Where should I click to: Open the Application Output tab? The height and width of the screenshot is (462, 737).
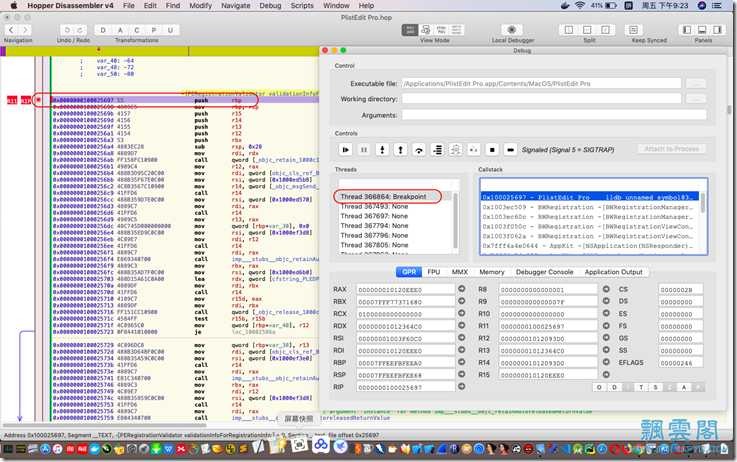coord(613,272)
